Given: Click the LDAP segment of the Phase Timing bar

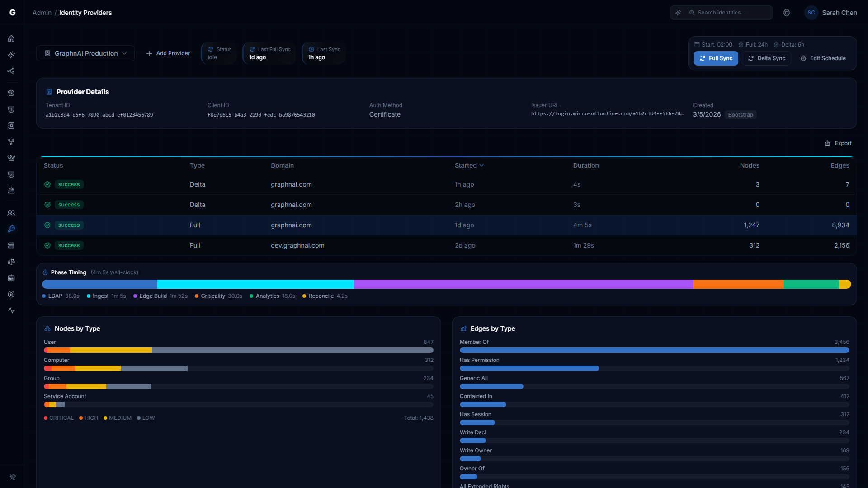Looking at the screenshot, I should coord(99,284).
